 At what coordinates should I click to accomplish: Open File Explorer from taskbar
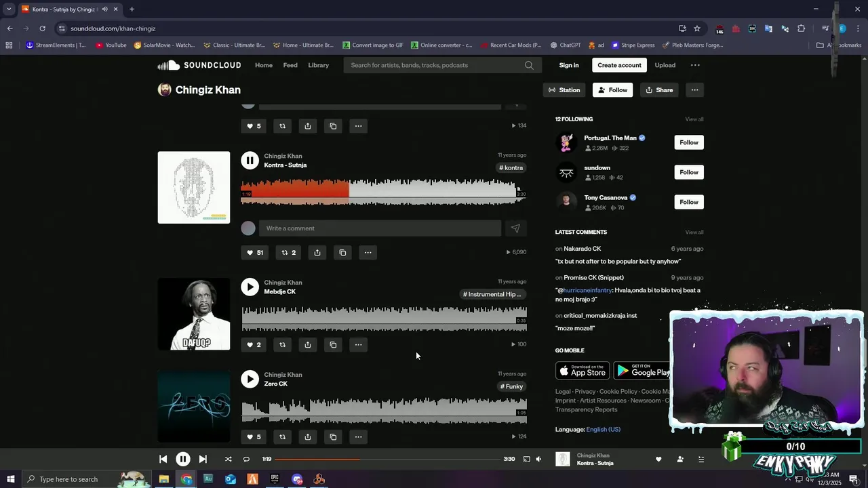[164, 479]
